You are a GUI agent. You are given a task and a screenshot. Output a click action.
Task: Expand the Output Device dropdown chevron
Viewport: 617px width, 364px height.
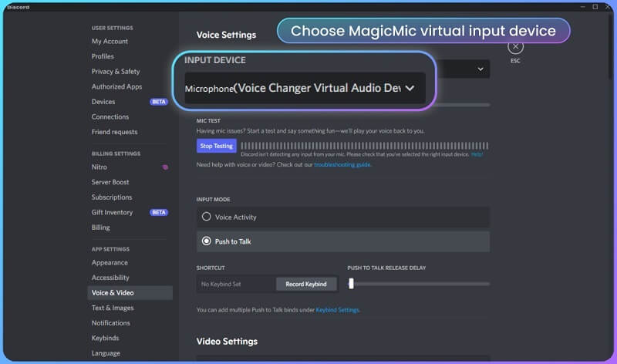click(x=480, y=69)
